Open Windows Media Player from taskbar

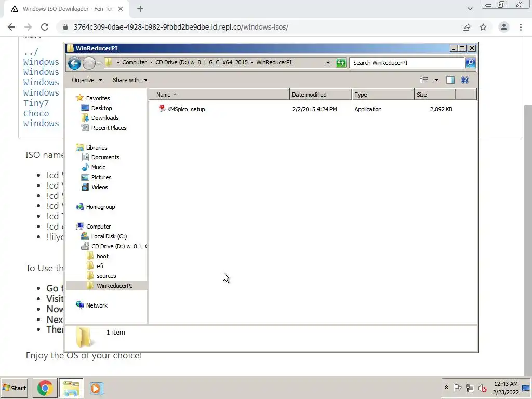(96, 388)
